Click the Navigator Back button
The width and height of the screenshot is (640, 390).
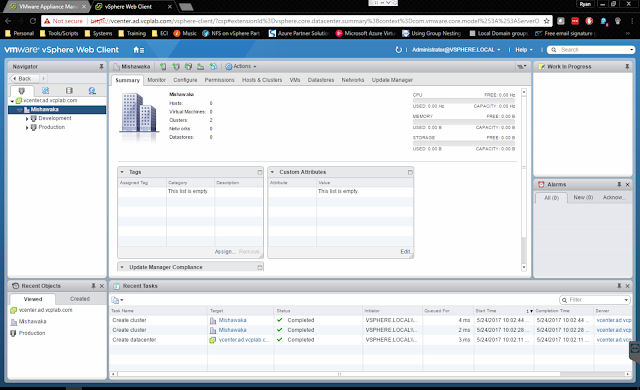pos(24,78)
